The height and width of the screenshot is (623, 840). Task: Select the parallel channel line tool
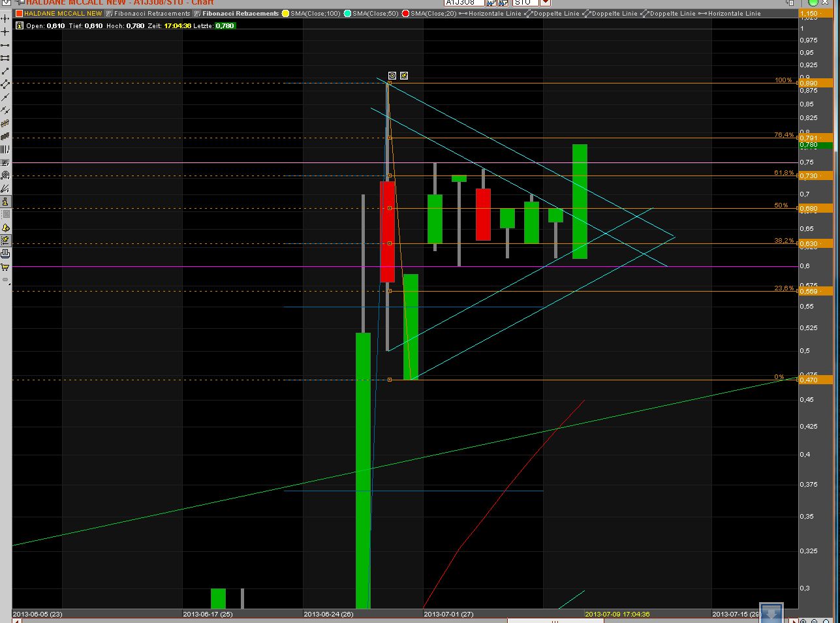tap(5, 84)
